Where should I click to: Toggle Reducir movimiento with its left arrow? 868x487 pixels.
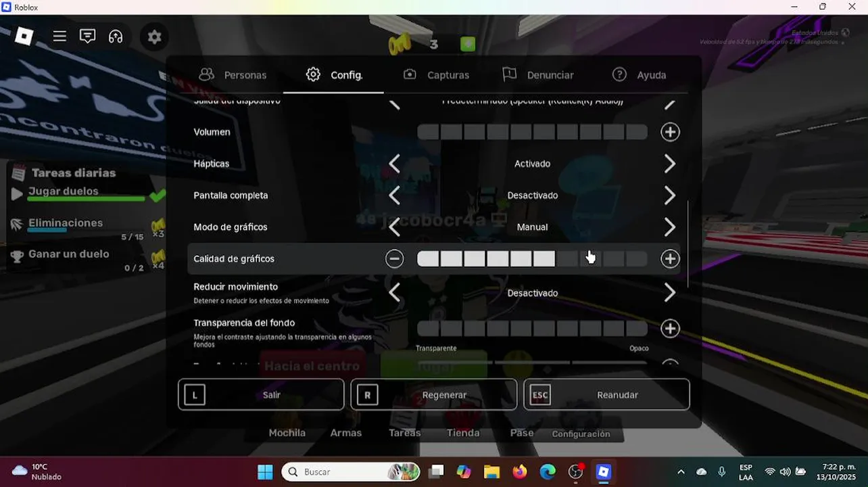tap(395, 293)
